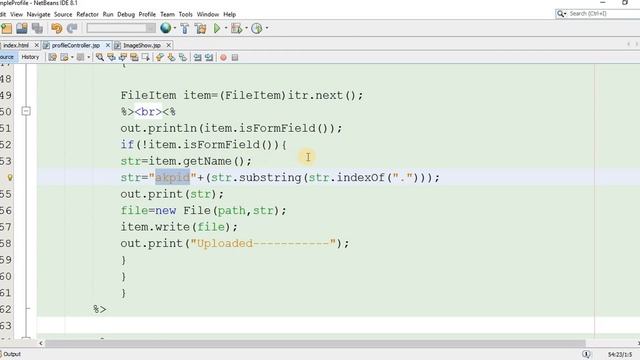
Task: Open the Refactor menu
Action: [87, 14]
